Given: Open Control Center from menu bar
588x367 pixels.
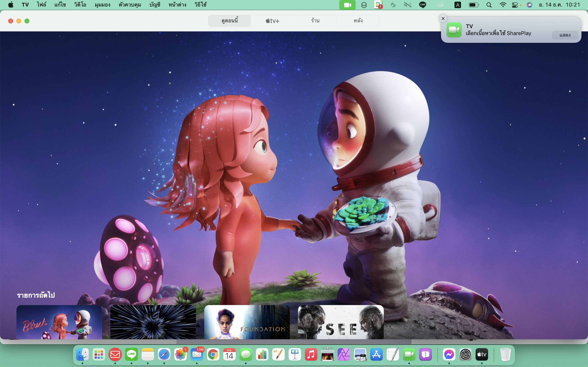Looking at the screenshot, I should pos(515,5).
